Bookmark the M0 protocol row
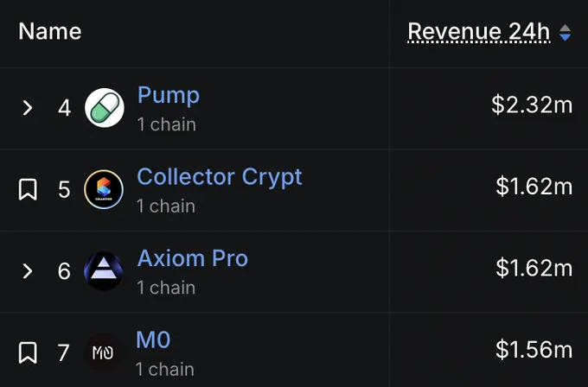 click(28, 352)
